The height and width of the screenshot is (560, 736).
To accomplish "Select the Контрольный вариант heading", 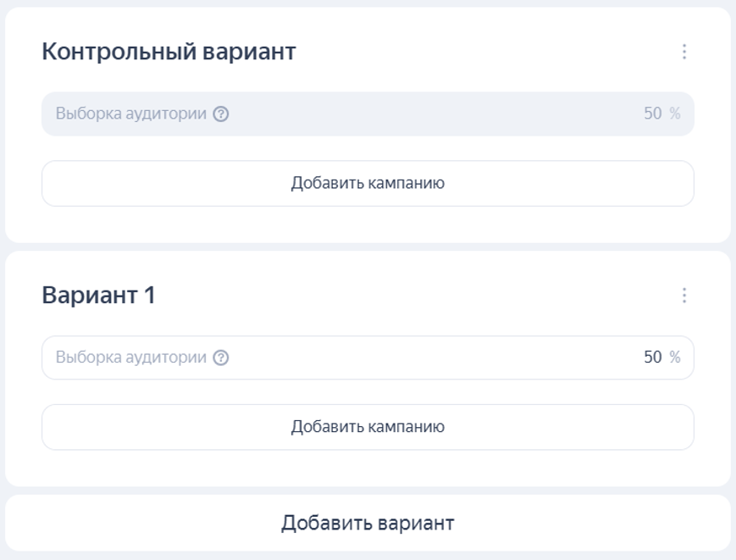I will (169, 52).
